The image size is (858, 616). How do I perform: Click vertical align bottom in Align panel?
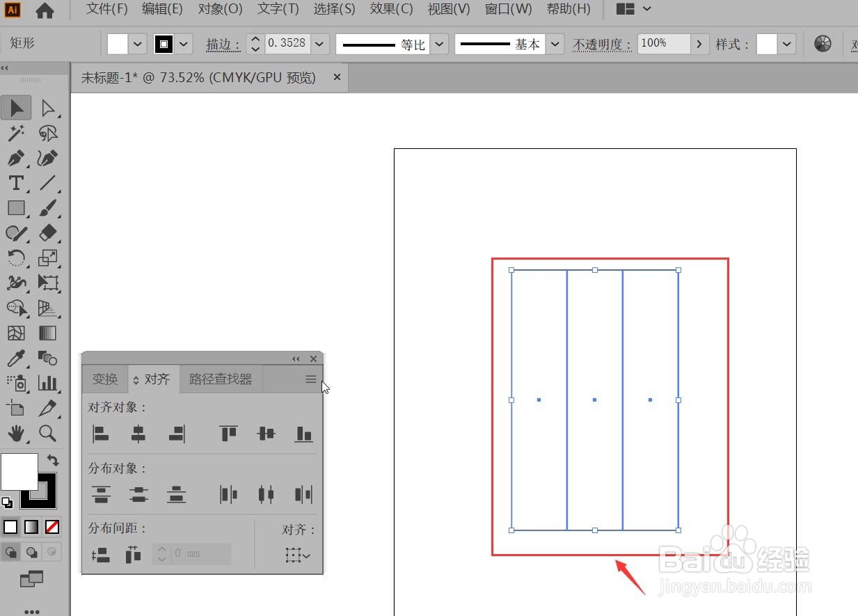click(303, 434)
